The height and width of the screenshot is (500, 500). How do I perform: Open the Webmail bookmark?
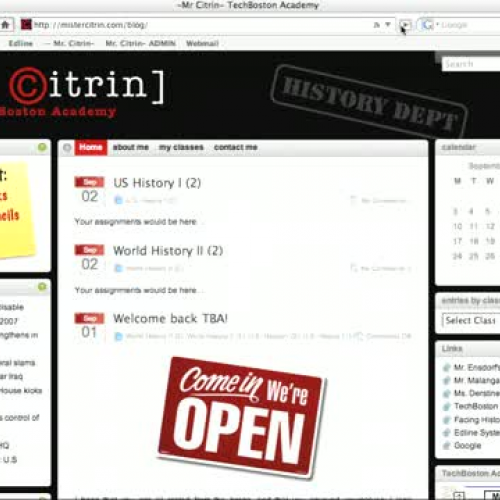[x=202, y=43]
